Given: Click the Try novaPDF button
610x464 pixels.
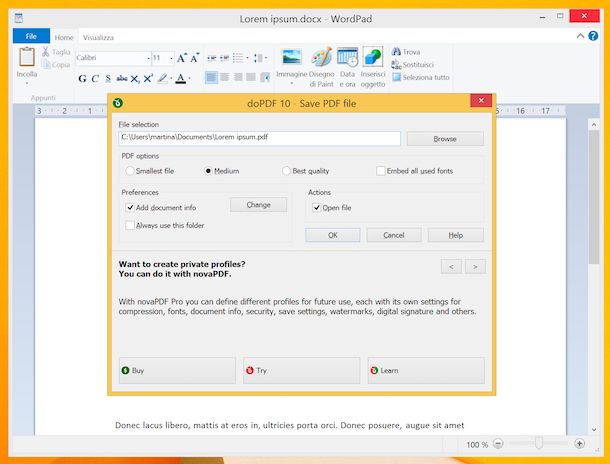Looking at the screenshot, I should pos(301,370).
